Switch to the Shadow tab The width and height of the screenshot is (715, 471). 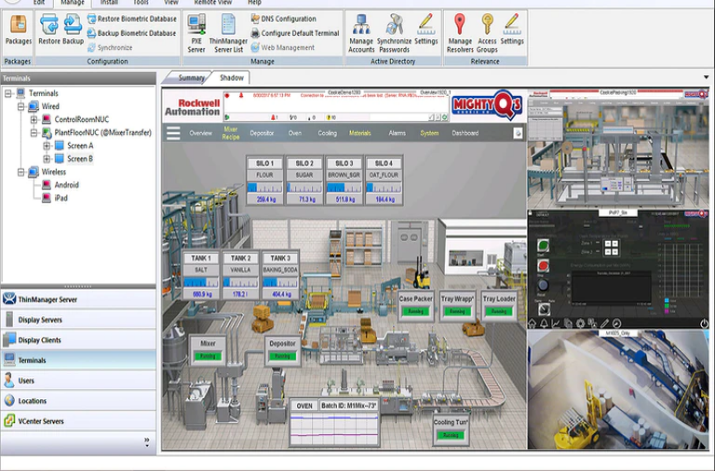(x=232, y=78)
